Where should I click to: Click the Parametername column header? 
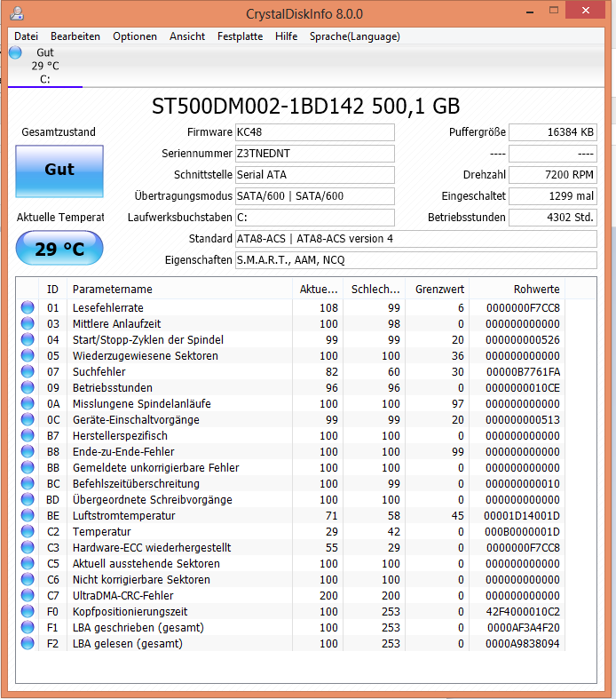pos(179,290)
